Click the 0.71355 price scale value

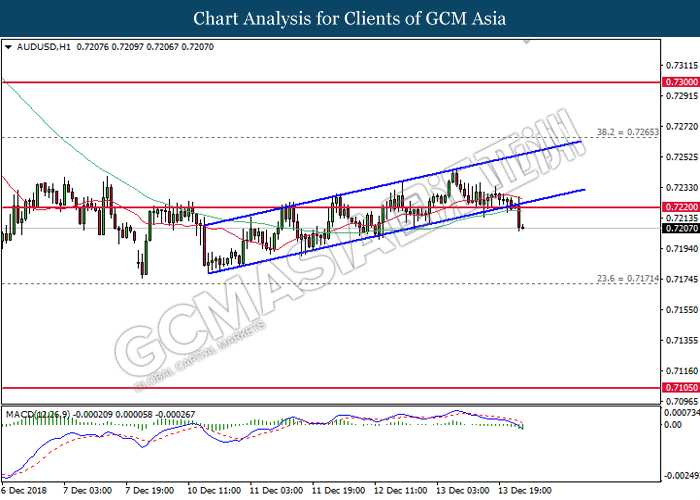[x=682, y=341]
